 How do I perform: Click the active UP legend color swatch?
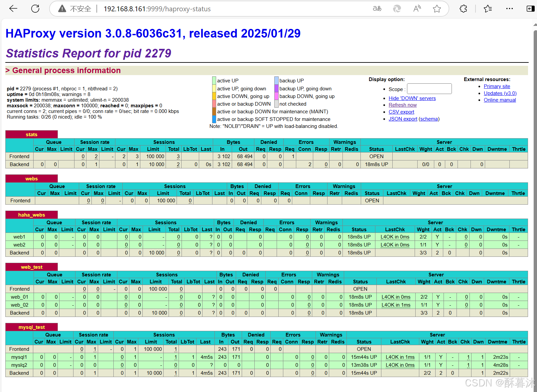[x=214, y=80]
